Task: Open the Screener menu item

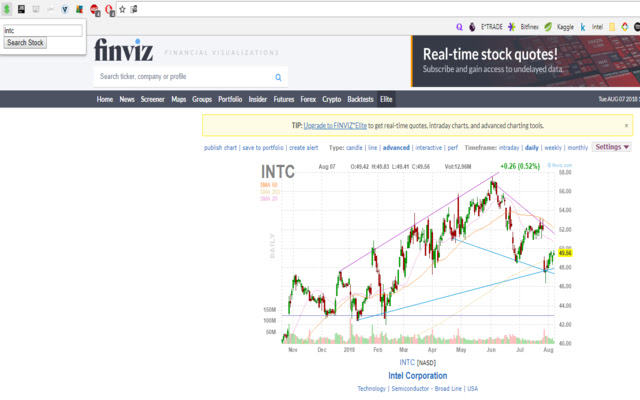Action: [153, 99]
